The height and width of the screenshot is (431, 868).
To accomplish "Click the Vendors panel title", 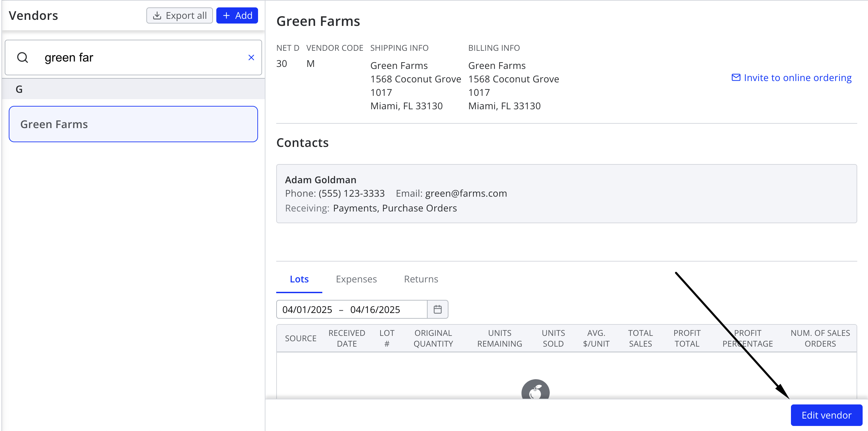I will (x=33, y=15).
